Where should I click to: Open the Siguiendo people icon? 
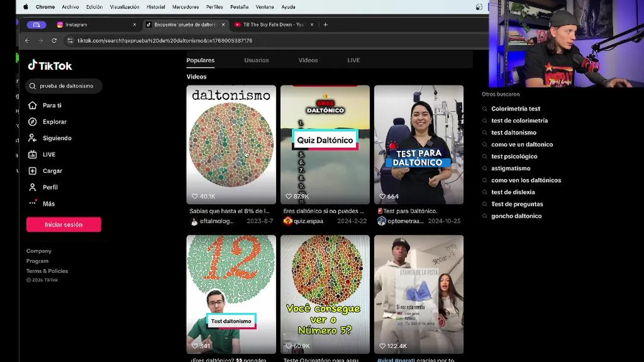click(33, 138)
